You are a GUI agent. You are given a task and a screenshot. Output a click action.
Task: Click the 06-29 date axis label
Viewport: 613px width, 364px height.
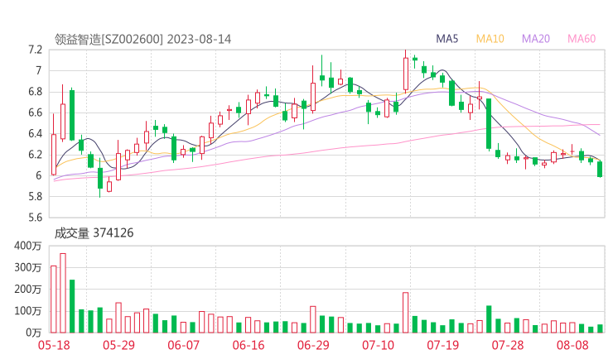pos(313,345)
